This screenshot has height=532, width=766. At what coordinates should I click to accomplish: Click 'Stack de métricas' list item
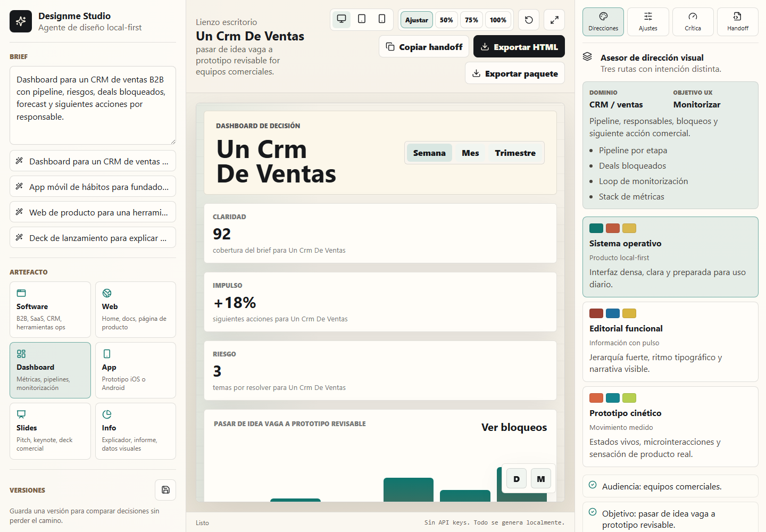tap(631, 197)
